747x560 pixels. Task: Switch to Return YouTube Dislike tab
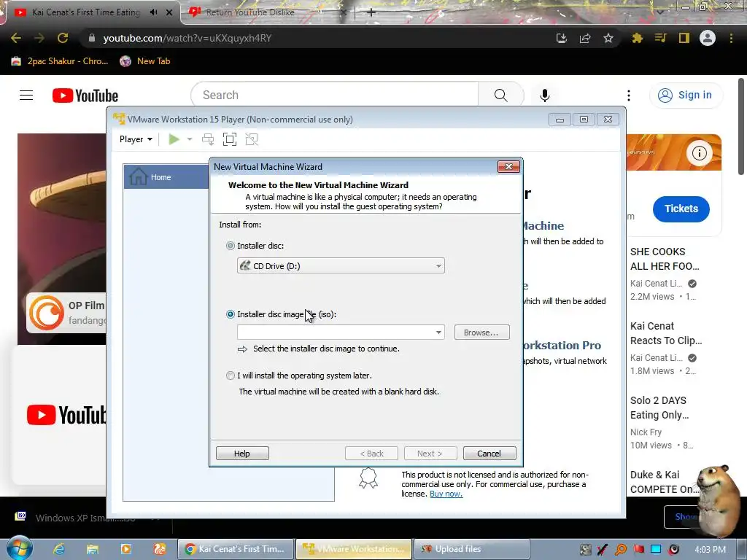pos(250,12)
